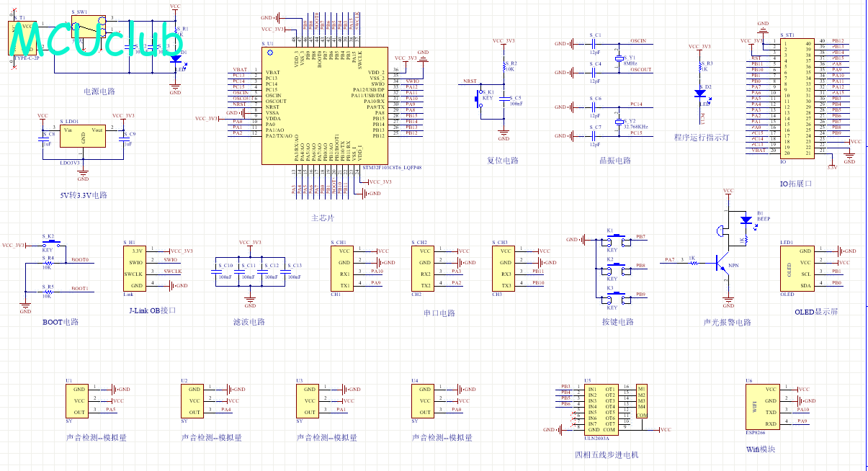Click the OLED显示屏 label
Image resolution: width=868 pixels, height=471 pixels.
[816, 312]
